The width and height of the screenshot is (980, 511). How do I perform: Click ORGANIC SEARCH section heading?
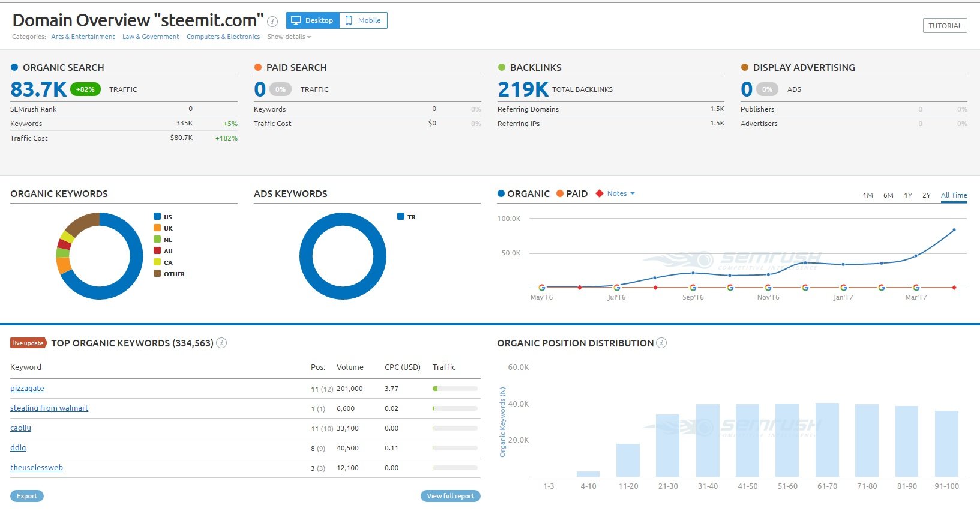point(64,67)
